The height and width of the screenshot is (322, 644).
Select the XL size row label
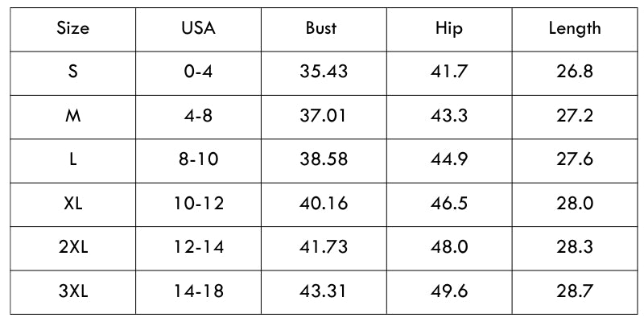(x=73, y=203)
